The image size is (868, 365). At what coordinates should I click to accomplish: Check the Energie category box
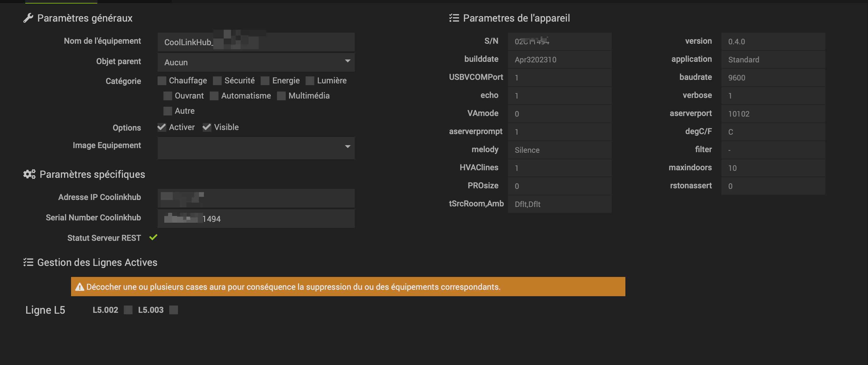(265, 81)
